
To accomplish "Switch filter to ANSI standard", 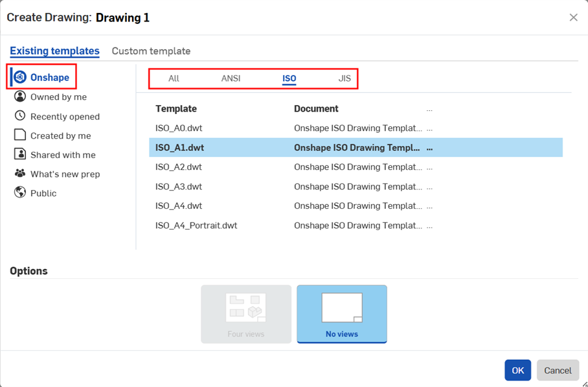I will [231, 78].
